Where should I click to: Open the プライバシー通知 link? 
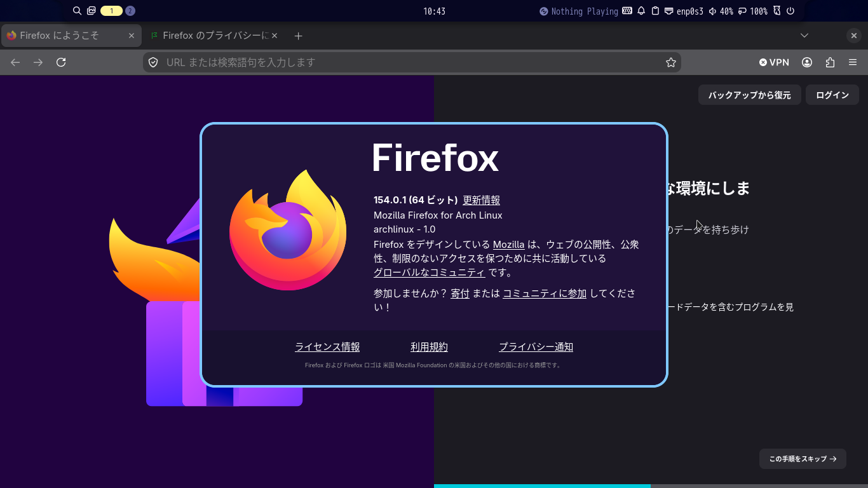[536, 347]
